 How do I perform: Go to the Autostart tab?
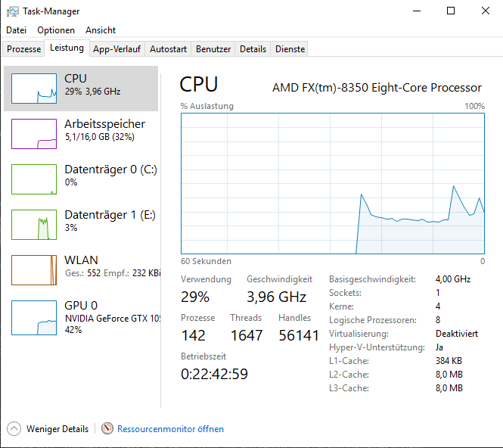(x=168, y=49)
